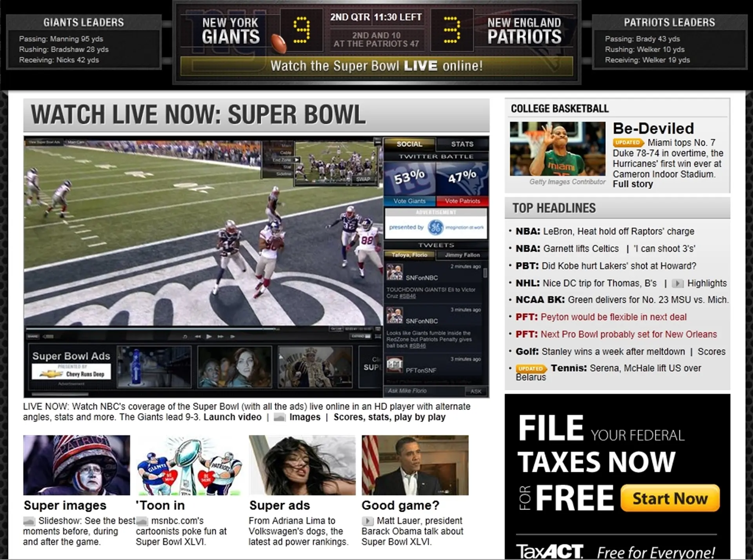This screenshot has height=560, width=753.
Task: Play the live Super Bowl video
Action: coord(209,336)
